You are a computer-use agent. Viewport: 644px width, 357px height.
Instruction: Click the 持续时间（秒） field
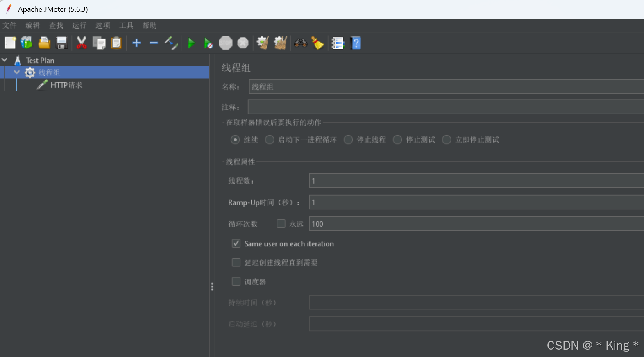click(476, 302)
